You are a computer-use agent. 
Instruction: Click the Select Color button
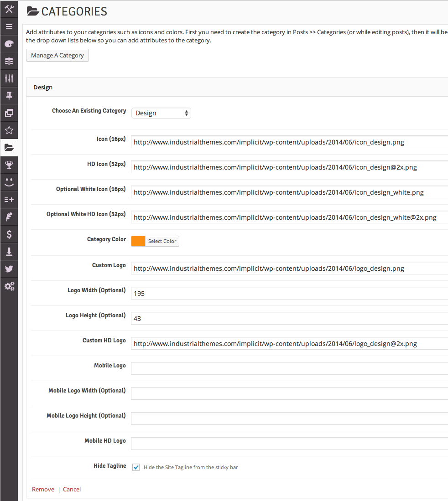pos(162,241)
